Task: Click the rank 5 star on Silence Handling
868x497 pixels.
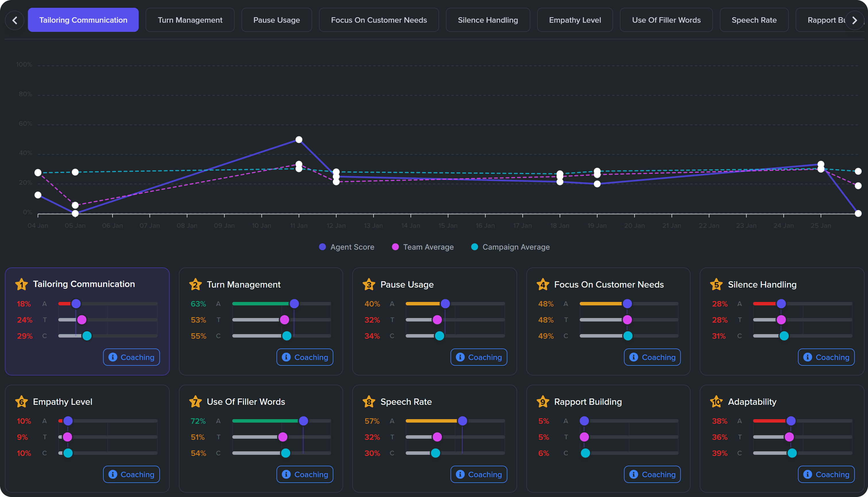Action: (717, 284)
